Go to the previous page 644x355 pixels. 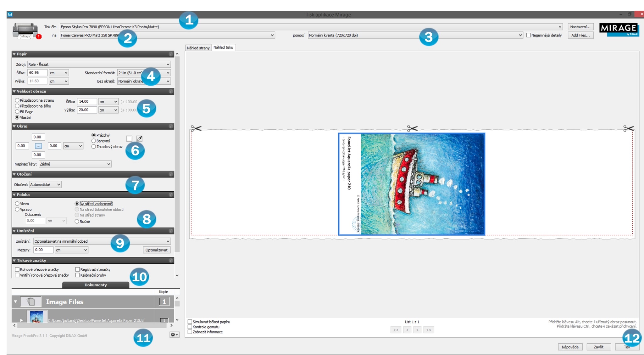coord(407,330)
